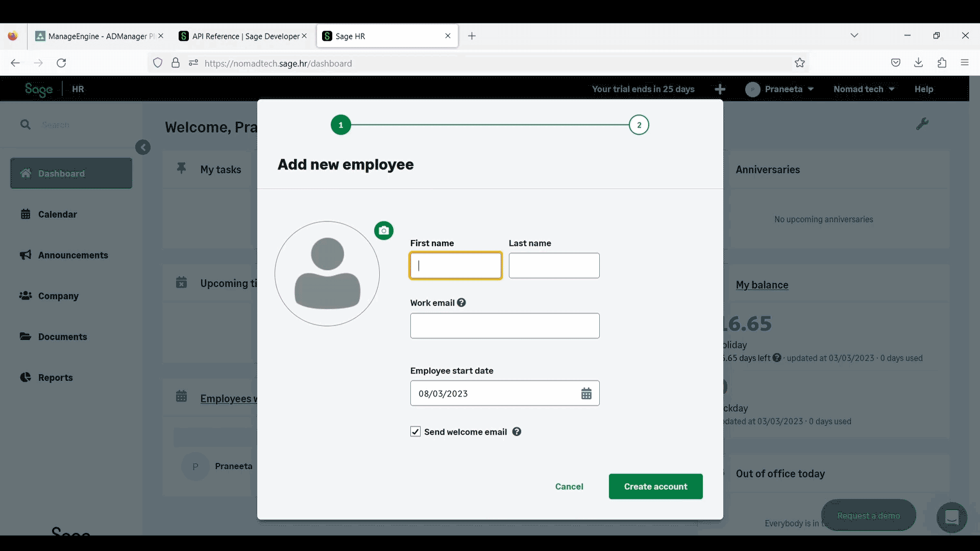The width and height of the screenshot is (980, 551).
Task: Bookmark page with the star icon
Action: (799, 63)
